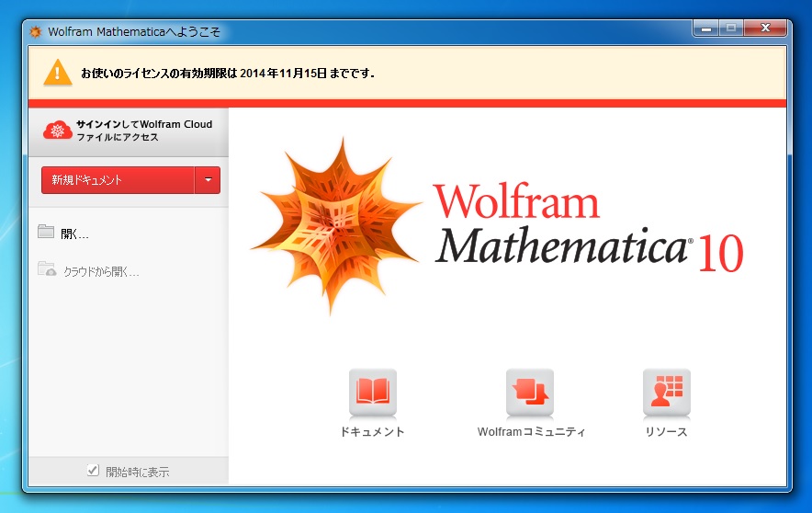Expand the 新規ドキュメント dropdown arrow
This screenshot has width=812, height=513.
tap(208, 180)
